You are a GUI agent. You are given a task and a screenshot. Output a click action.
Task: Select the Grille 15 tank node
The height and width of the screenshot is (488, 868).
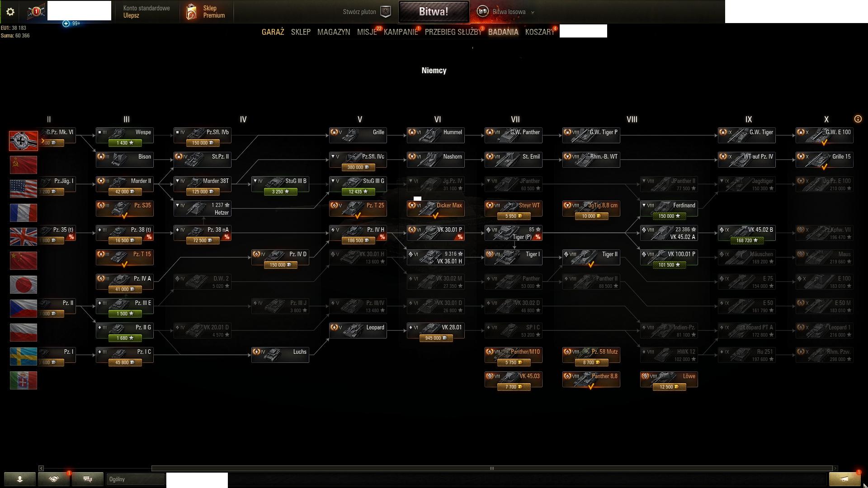825,160
